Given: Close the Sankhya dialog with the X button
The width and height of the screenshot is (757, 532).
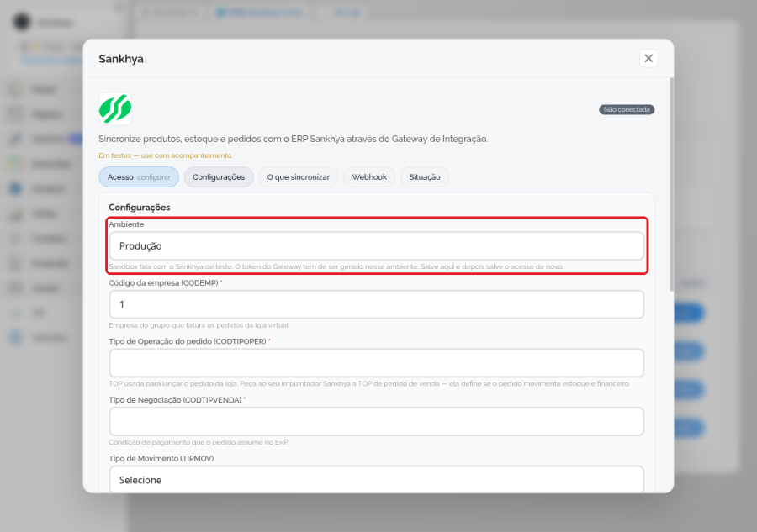Looking at the screenshot, I should pyautogui.click(x=648, y=58).
